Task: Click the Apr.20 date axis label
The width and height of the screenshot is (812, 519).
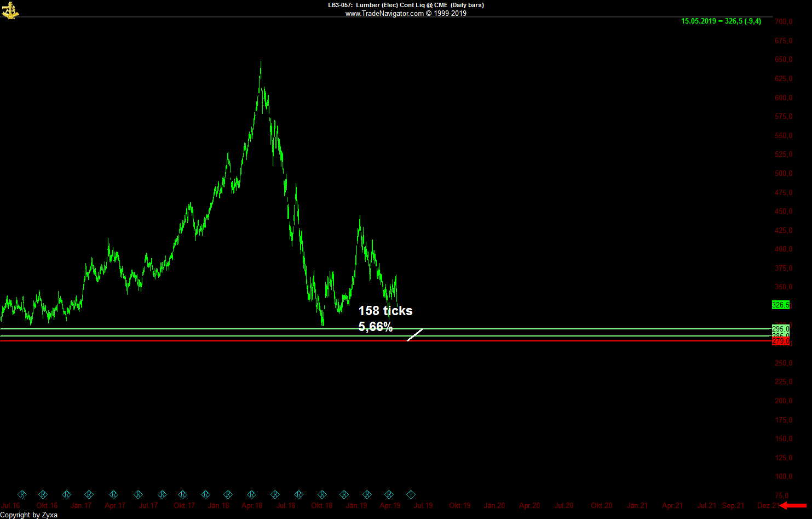Action: [x=529, y=505]
